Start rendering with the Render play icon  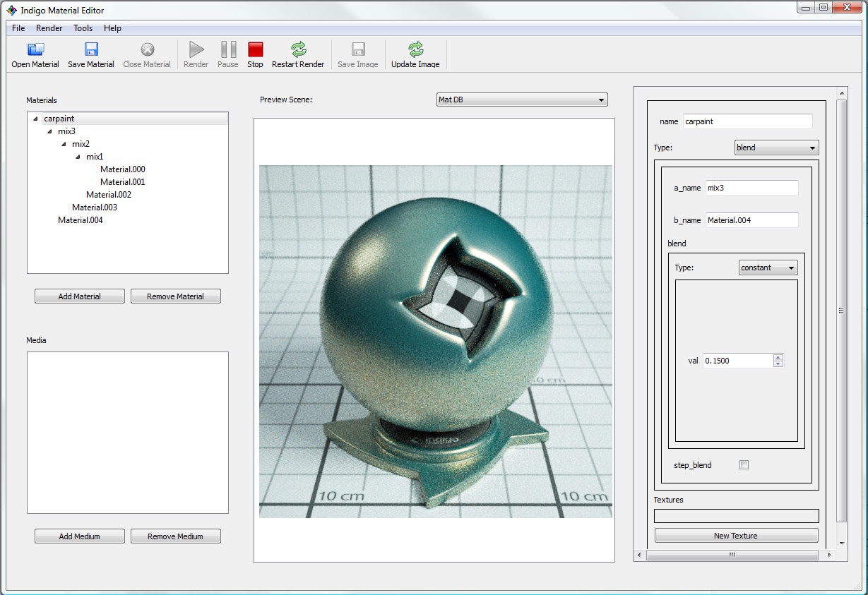196,49
